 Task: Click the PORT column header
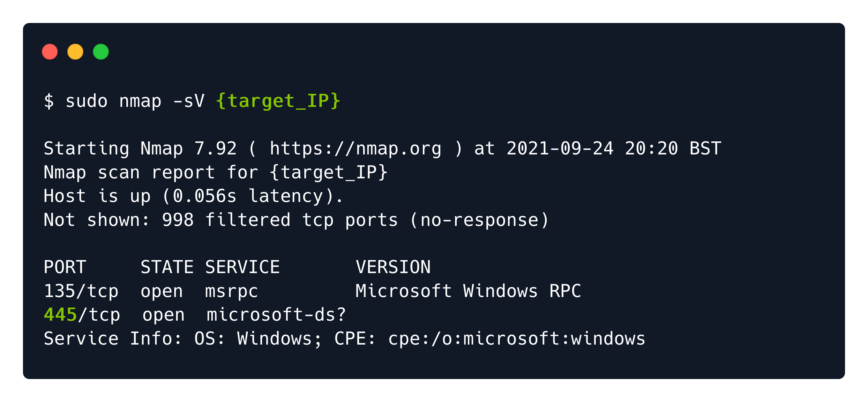65,267
